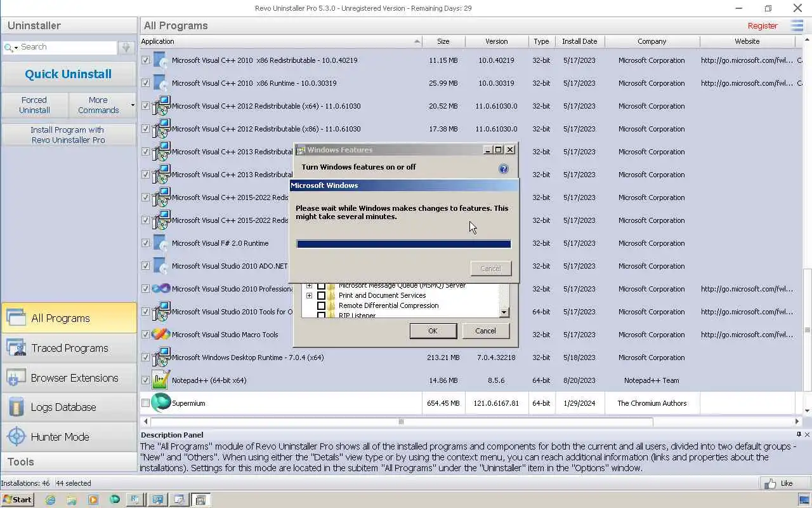Click the Visual C++ 2010 x86 Runtime icon
This screenshot has width=812, height=508.
point(161,83)
